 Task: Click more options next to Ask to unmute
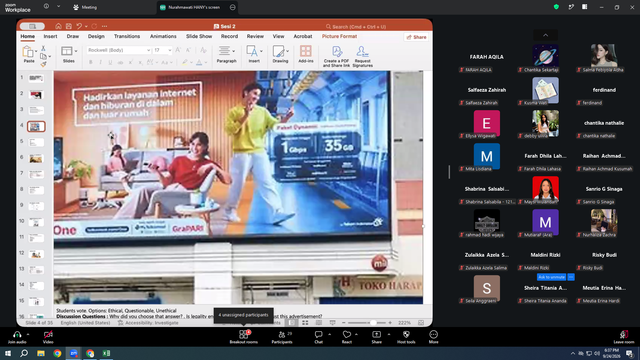(x=571, y=277)
